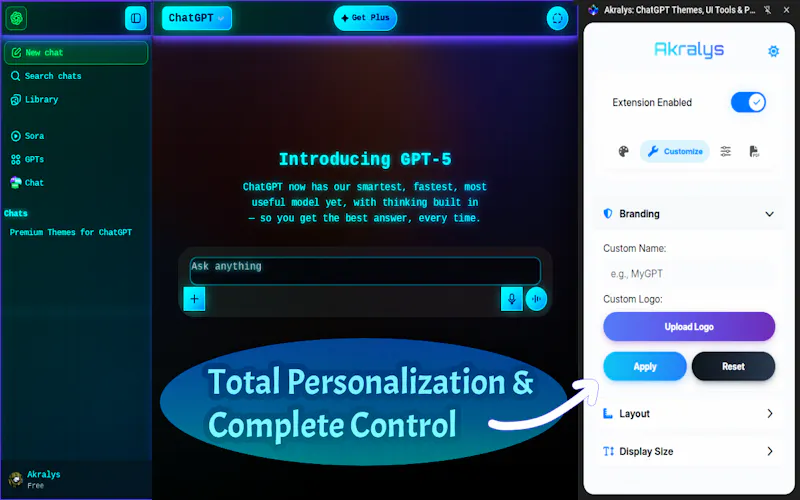The height and width of the screenshot is (500, 800).
Task: Click the plus attach button in composer
Action: 194,299
